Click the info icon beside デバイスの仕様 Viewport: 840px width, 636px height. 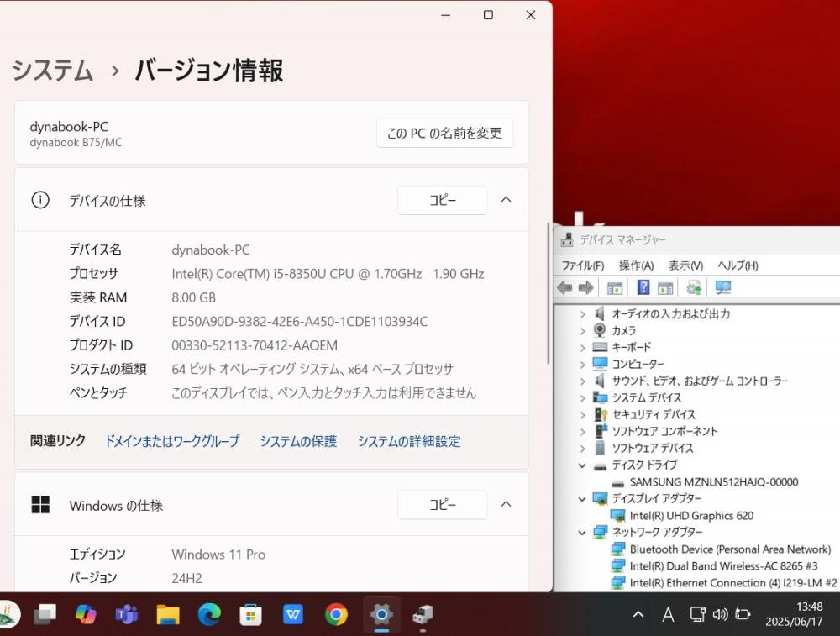pos(40,200)
